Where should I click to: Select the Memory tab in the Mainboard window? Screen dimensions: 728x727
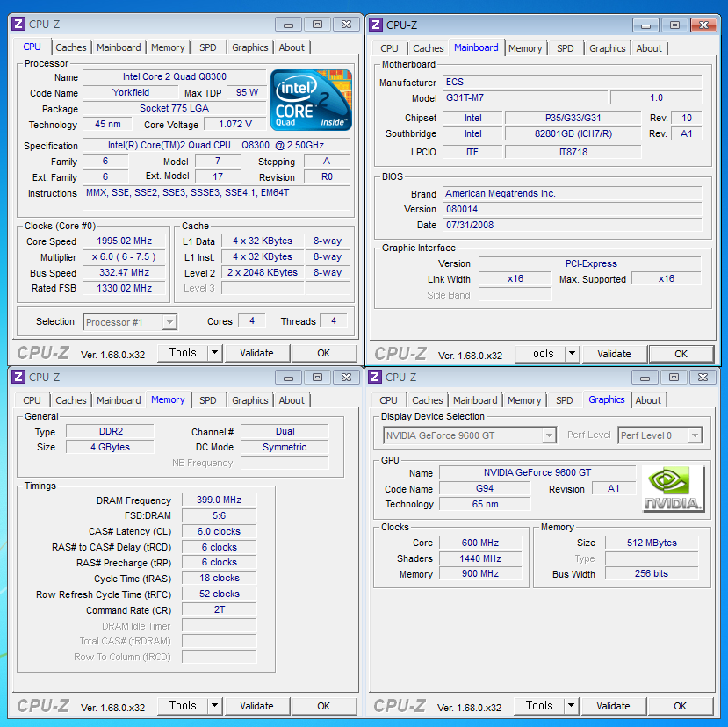coord(525,48)
